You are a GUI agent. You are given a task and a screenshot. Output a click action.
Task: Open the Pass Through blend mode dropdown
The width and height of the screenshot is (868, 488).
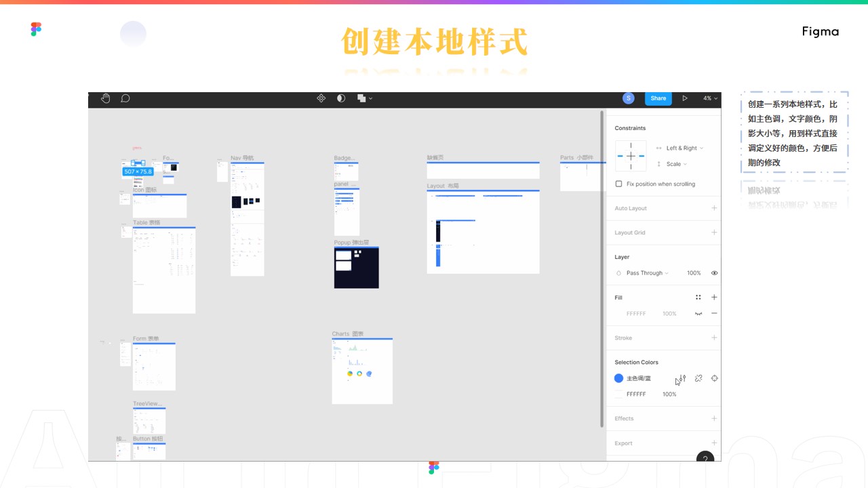(x=647, y=273)
